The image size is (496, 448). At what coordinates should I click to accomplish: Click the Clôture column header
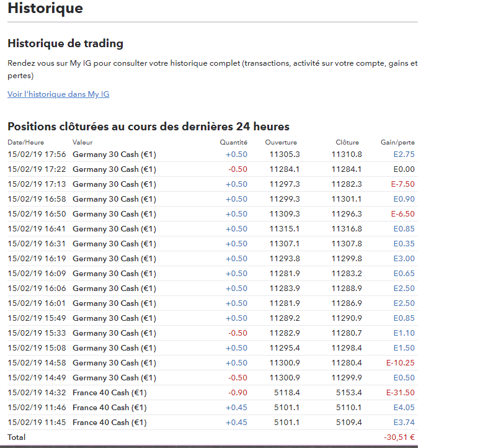(347, 142)
